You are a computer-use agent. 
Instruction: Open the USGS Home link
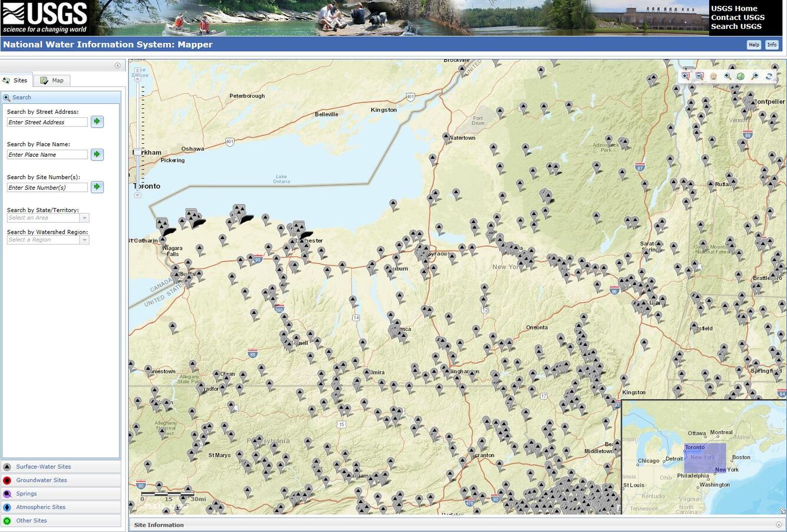(734, 8)
